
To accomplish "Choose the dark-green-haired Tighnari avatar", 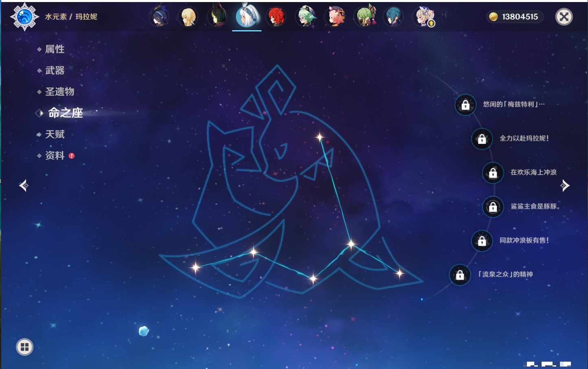I will point(217,17).
